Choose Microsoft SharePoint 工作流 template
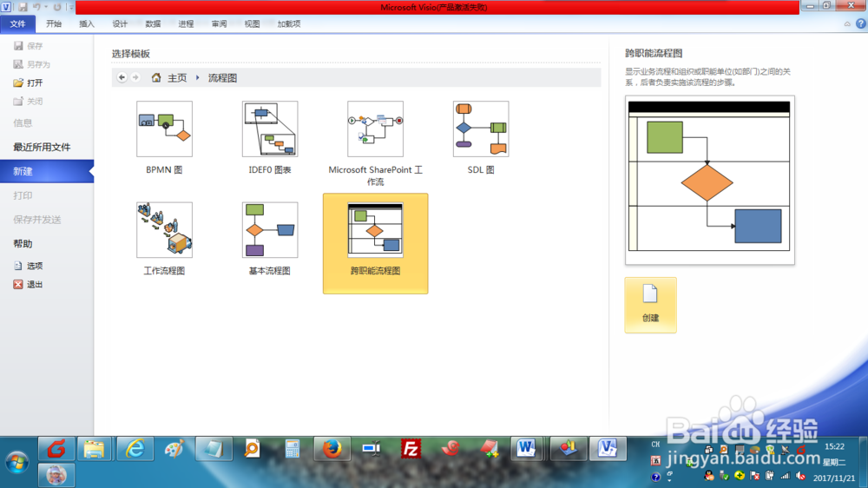Screen dimensions: 868x488 click(375, 144)
